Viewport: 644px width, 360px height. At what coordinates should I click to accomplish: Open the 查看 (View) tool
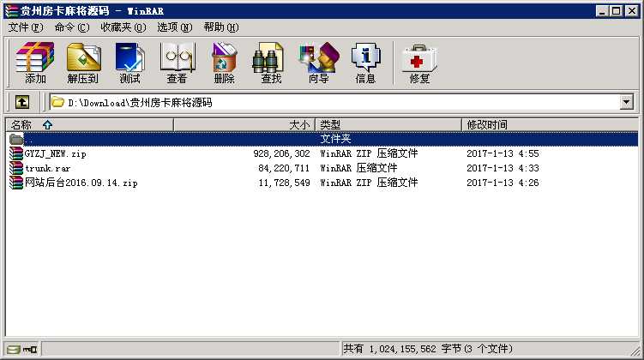[177, 63]
